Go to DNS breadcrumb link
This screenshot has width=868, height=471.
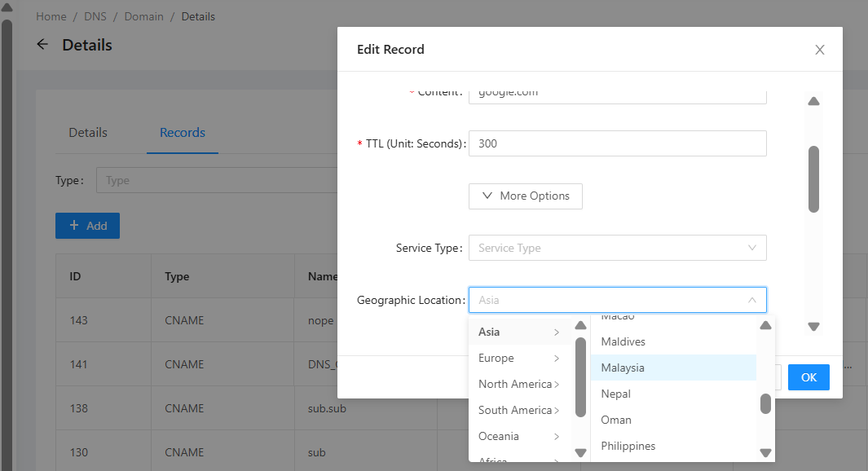click(x=95, y=16)
